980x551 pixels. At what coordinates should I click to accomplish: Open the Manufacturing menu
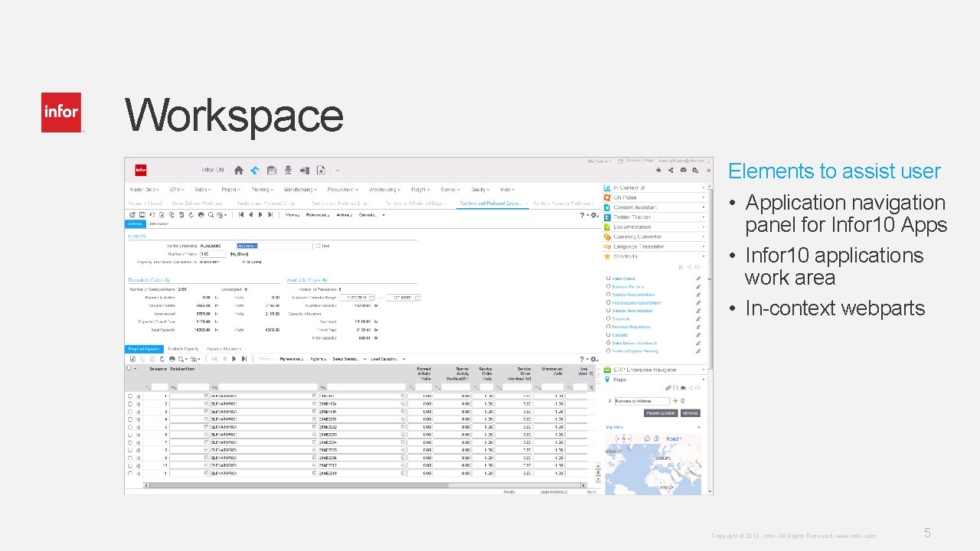coord(300,190)
